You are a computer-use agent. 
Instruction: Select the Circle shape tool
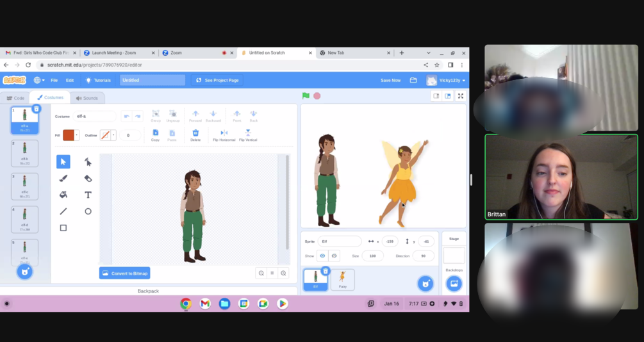(88, 211)
